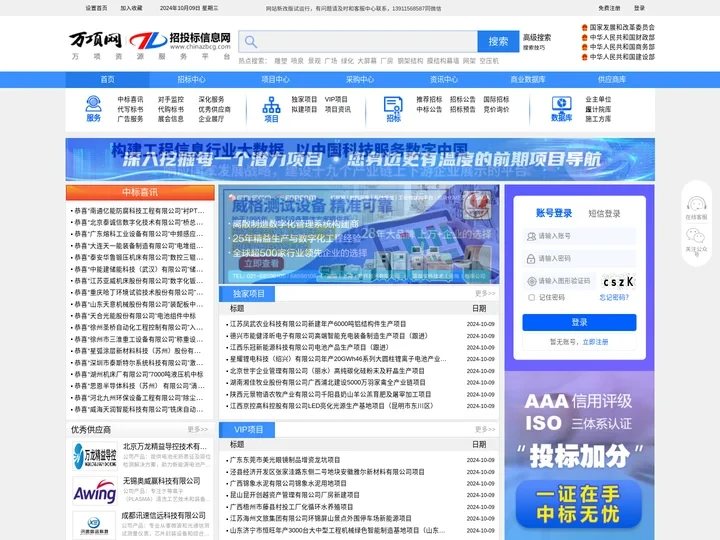Viewport: 720px width, 540px height.
Task: Open 采购中心 in the navigation bar
Action: (360, 79)
